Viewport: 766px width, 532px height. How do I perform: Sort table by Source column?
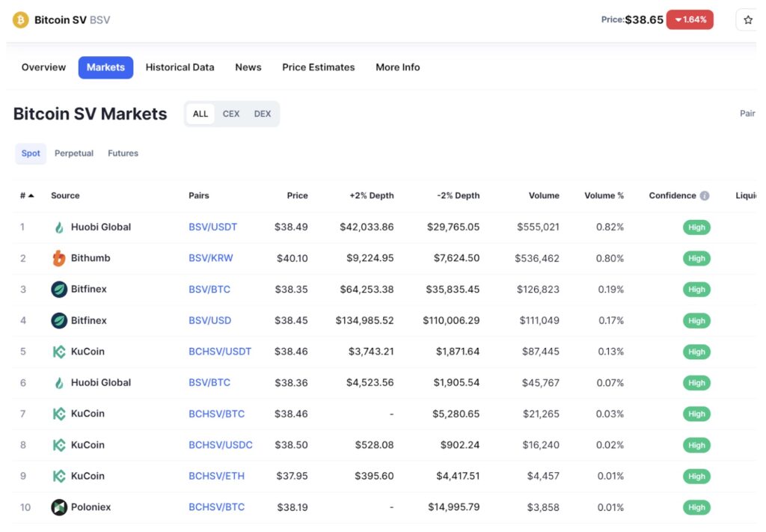pyautogui.click(x=65, y=195)
